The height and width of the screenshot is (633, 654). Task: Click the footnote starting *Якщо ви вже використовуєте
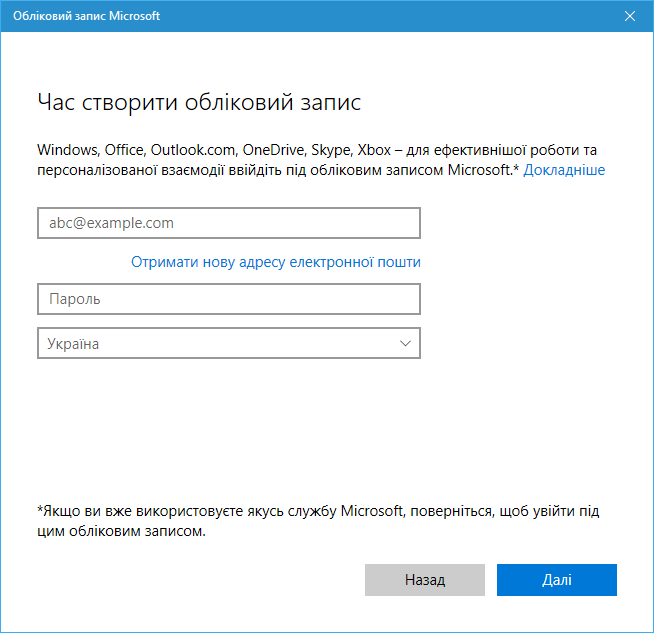pyautogui.click(x=318, y=521)
